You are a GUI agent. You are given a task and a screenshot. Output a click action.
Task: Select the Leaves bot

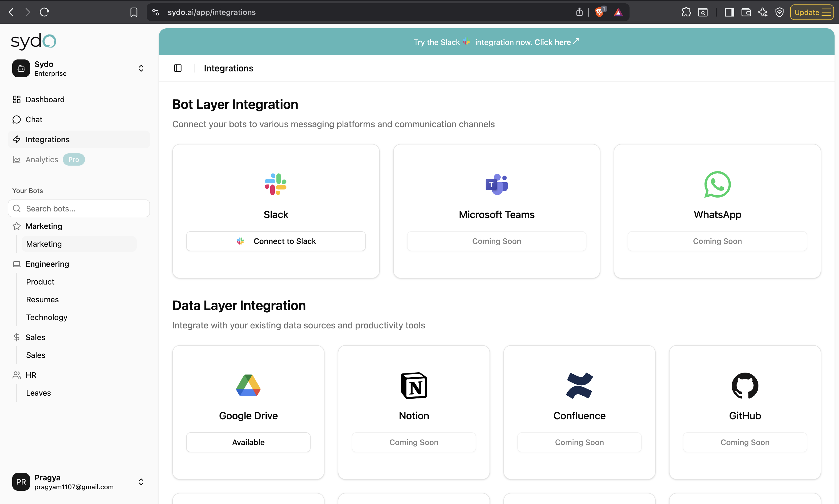tap(79, 393)
